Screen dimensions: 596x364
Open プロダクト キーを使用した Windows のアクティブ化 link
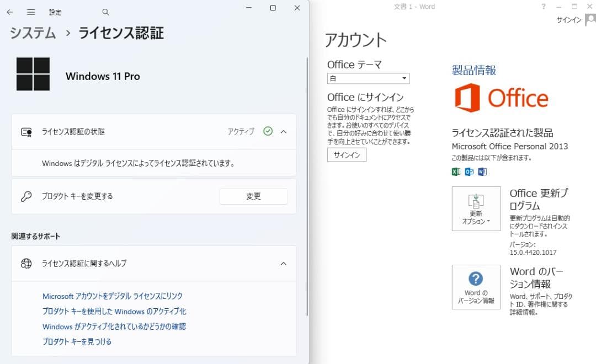(114, 311)
